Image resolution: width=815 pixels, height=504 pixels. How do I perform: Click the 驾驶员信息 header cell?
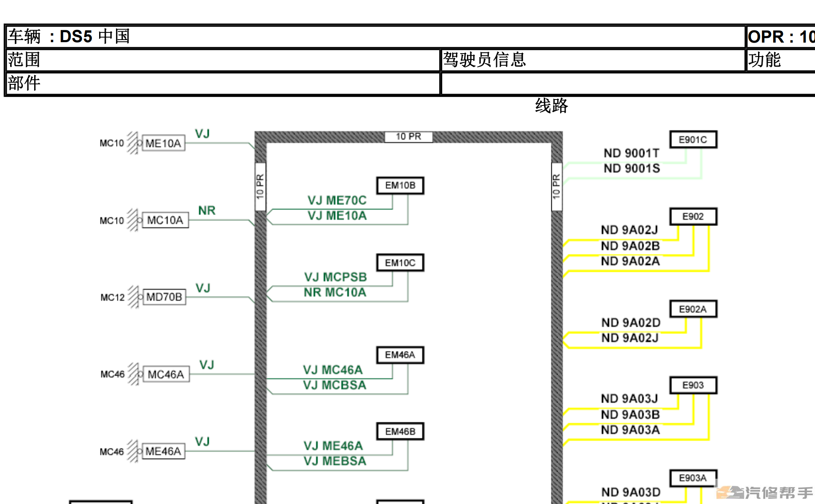[593, 60]
